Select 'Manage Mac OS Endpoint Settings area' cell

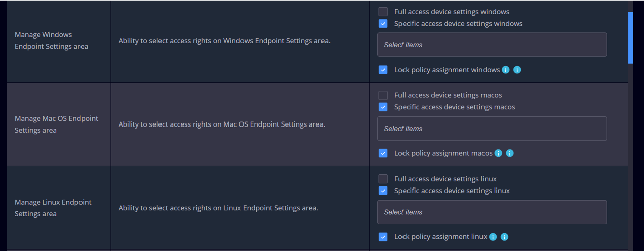coord(59,124)
